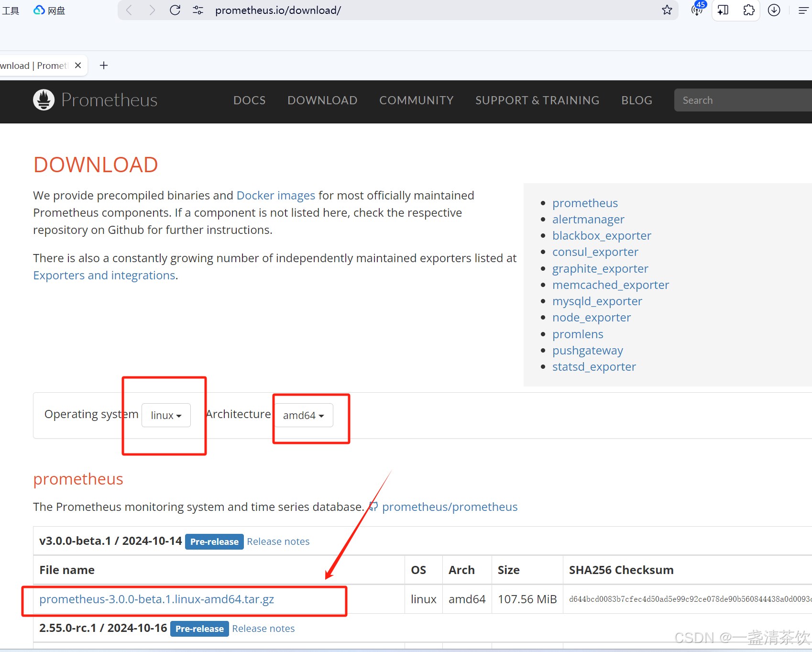Image resolution: width=812 pixels, height=652 pixels.
Task: Click the Search input field
Action: click(743, 100)
